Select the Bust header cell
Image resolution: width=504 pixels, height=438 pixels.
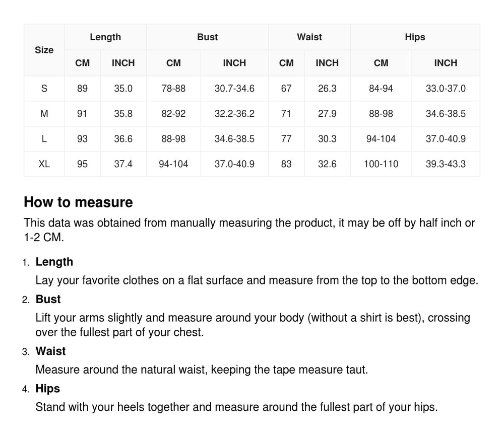(x=207, y=37)
